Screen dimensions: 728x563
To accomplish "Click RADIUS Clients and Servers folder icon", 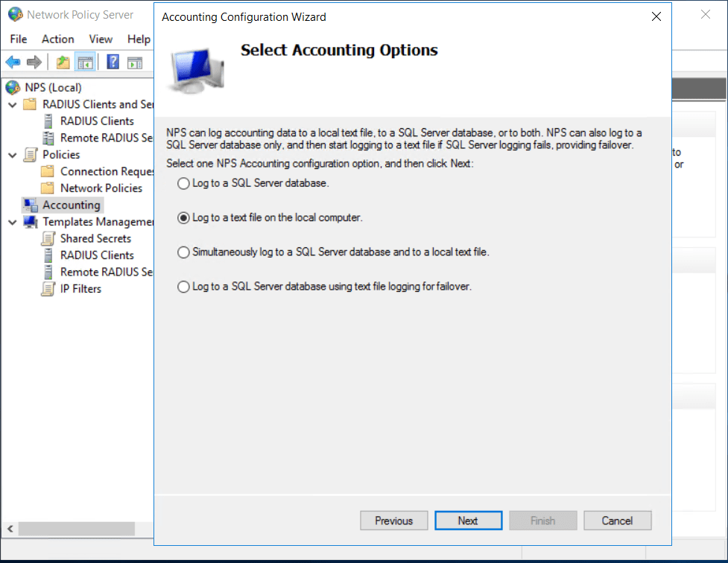I will 30,104.
